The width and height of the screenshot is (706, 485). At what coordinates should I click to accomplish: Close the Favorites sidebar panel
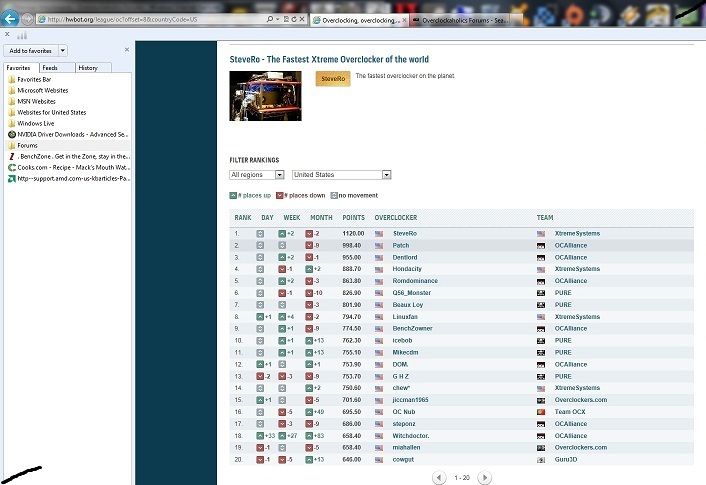tap(127, 49)
